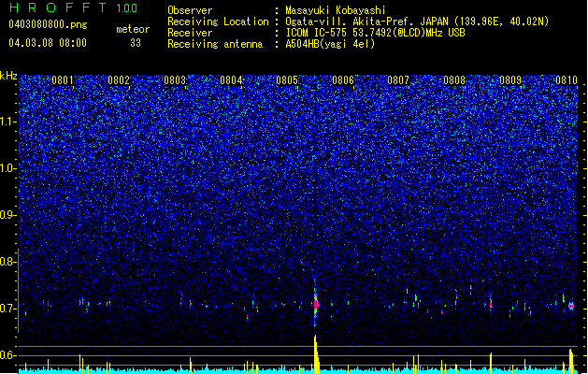Click the 0807 time marker
588x374 pixels.
pyautogui.click(x=398, y=80)
